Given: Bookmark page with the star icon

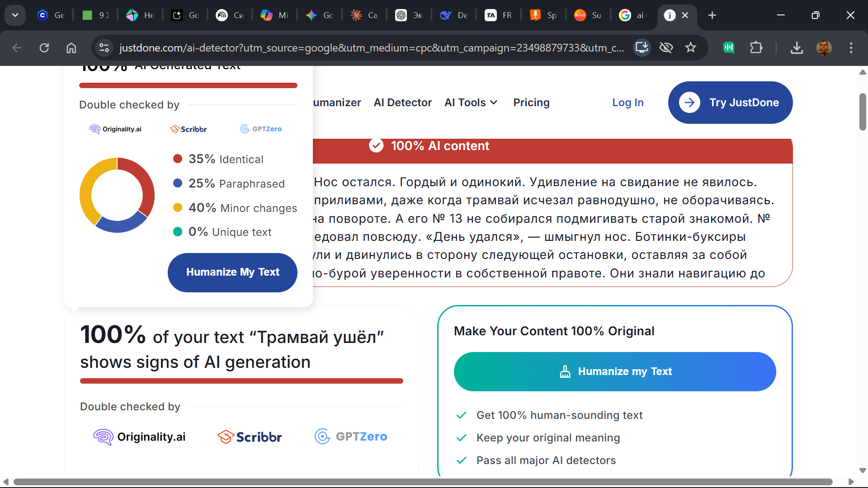Looking at the screenshot, I should click(x=690, y=47).
